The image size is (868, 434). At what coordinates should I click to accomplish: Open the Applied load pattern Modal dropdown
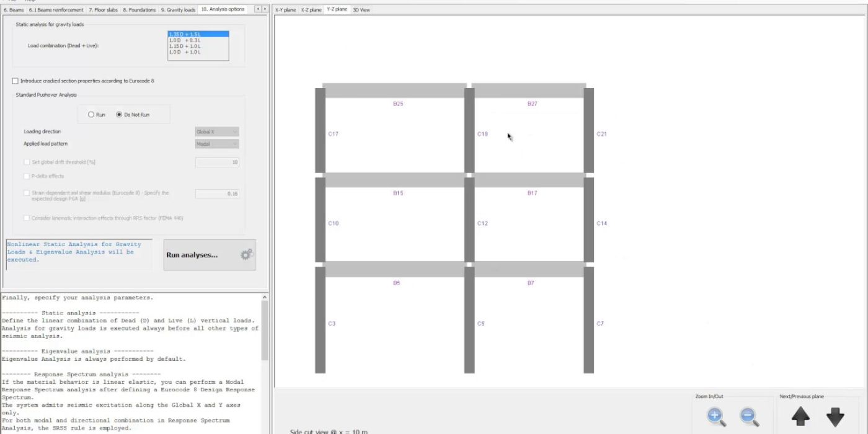pos(217,144)
